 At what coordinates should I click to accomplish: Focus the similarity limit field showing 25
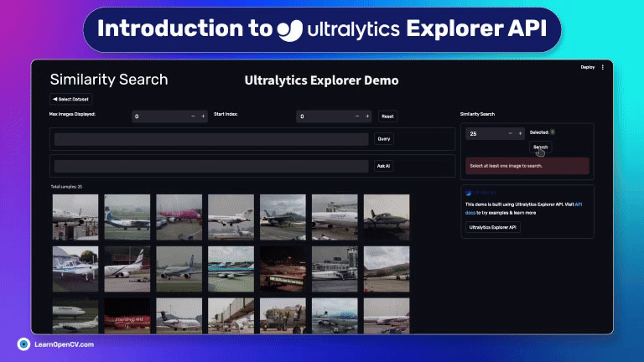[x=486, y=134]
